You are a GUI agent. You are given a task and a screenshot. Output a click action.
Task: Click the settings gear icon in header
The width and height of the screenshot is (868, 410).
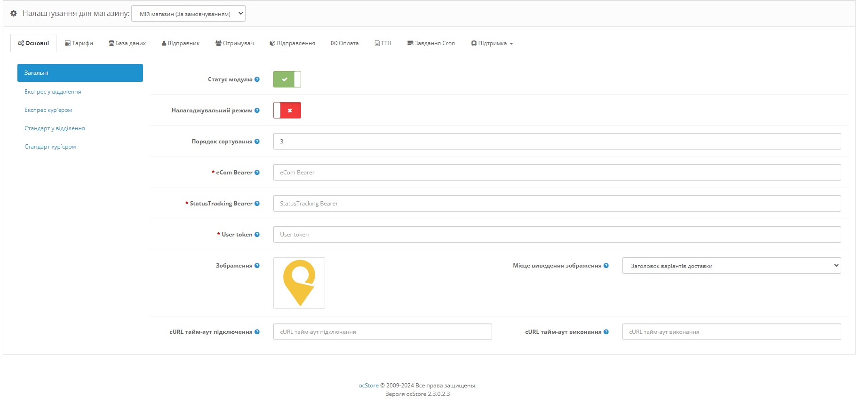(14, 13)
